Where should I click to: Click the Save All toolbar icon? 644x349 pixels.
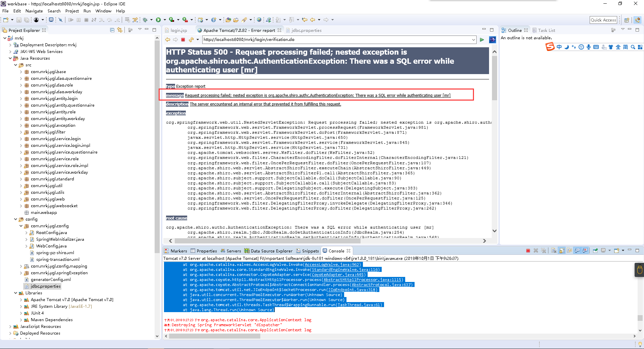[x=26, y=20]
